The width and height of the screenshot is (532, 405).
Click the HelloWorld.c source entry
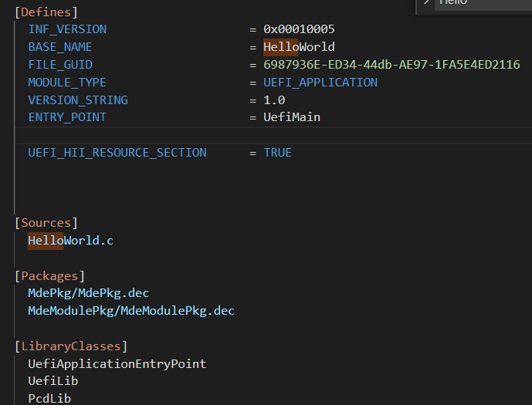point(71,241)
